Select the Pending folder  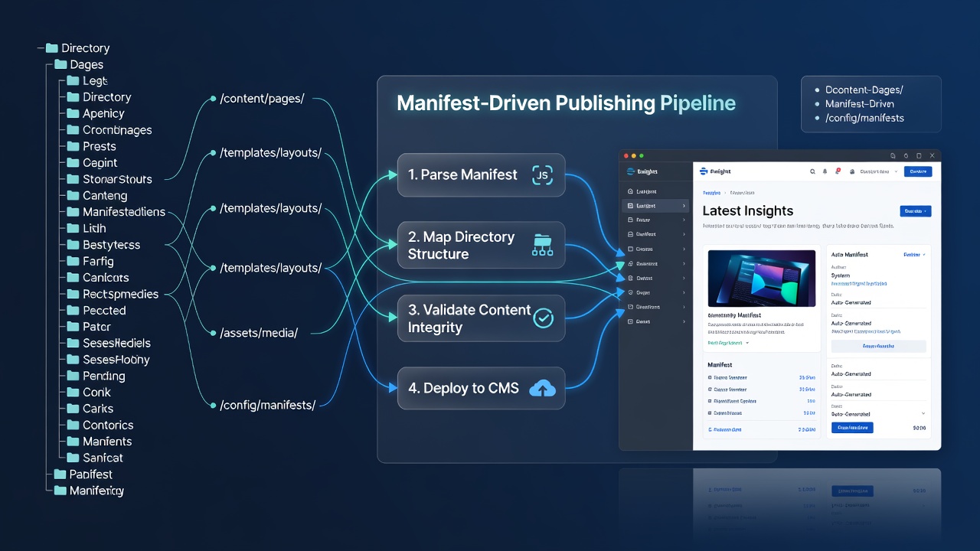tap(96, 376)
